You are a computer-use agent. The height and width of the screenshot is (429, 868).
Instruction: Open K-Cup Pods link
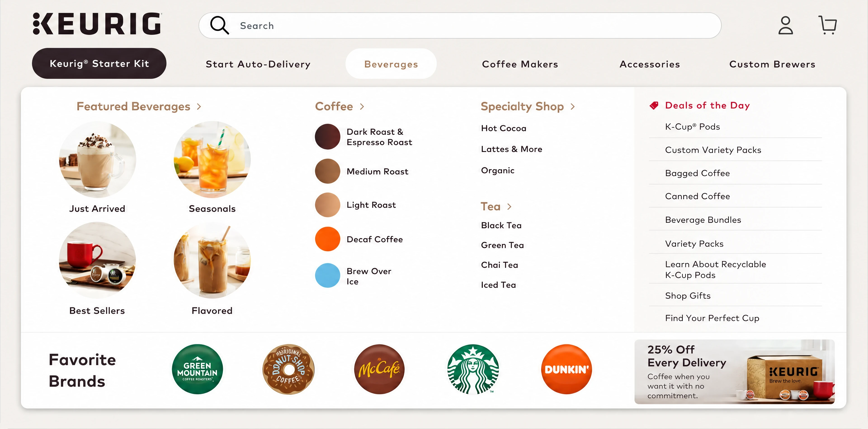[x=692, y=126]
